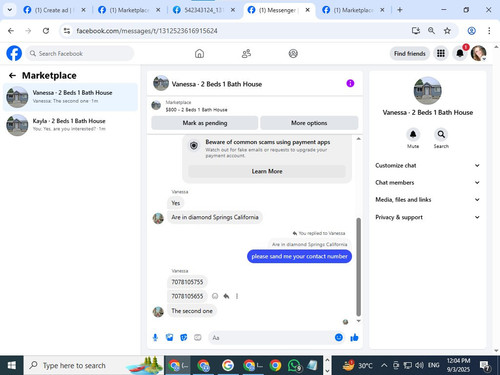
Task: Click the address bar URL
Action: (x=147, y=31)
